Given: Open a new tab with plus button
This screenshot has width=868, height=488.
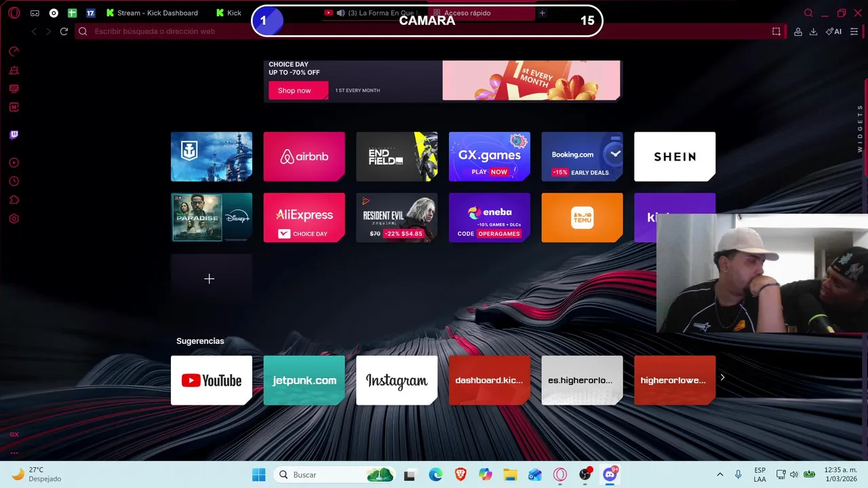Looking at the screenshot, I should [542, 13].
